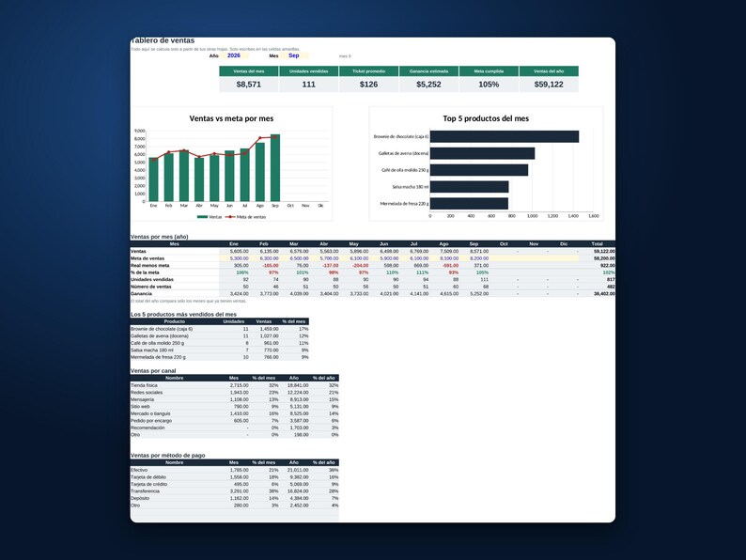Click 'Los 5 productos más vendidos del mes' heading
This screenshot has width=746, height=560.
[x=183, y=315]
